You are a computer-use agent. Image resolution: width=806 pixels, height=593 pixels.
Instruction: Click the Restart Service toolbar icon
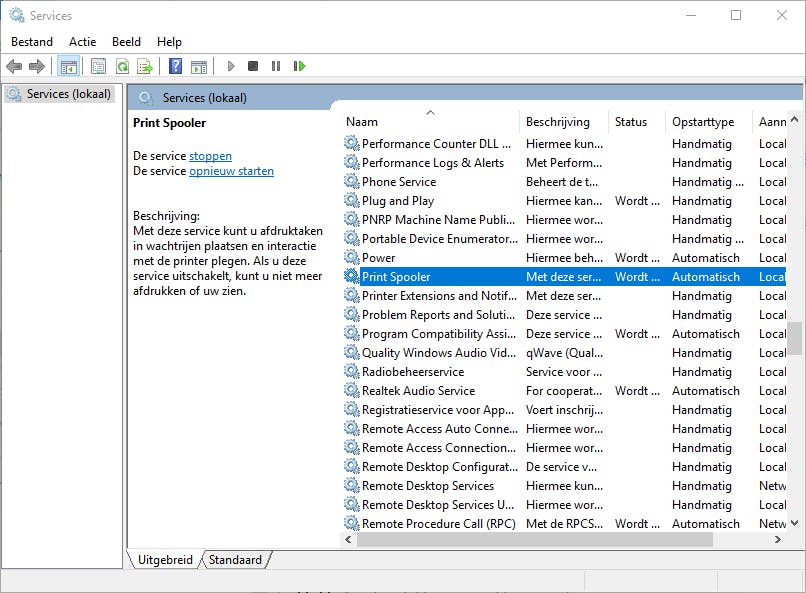click(299, 66)
